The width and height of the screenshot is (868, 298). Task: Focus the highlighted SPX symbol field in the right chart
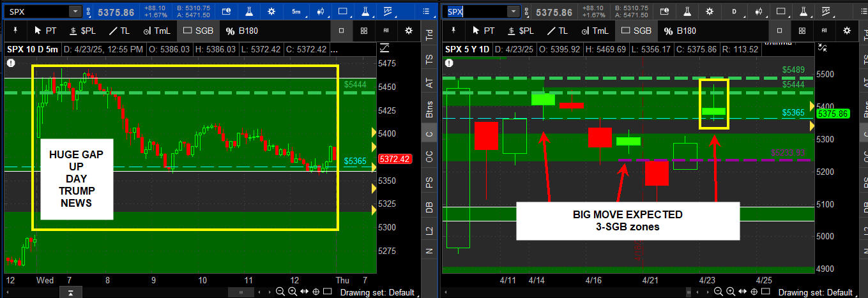475,11
